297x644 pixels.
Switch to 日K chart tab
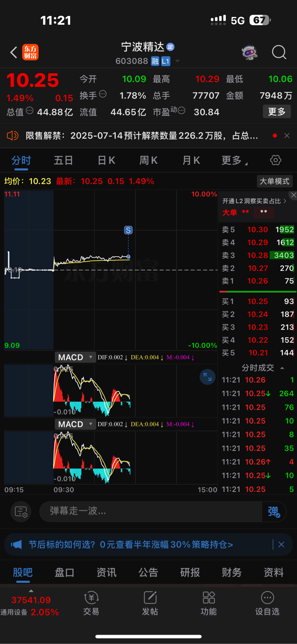point(106,161)
